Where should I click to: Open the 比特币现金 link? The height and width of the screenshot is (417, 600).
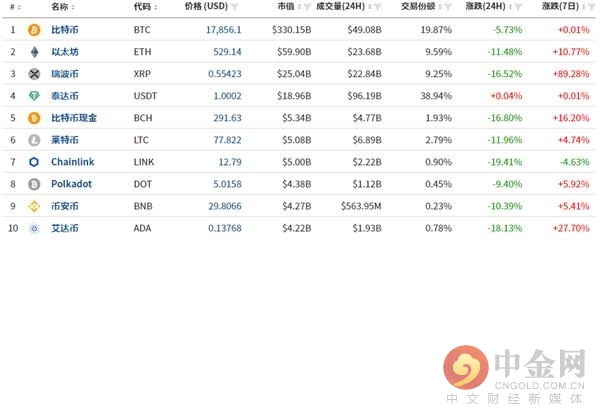[x=74, y=118]
